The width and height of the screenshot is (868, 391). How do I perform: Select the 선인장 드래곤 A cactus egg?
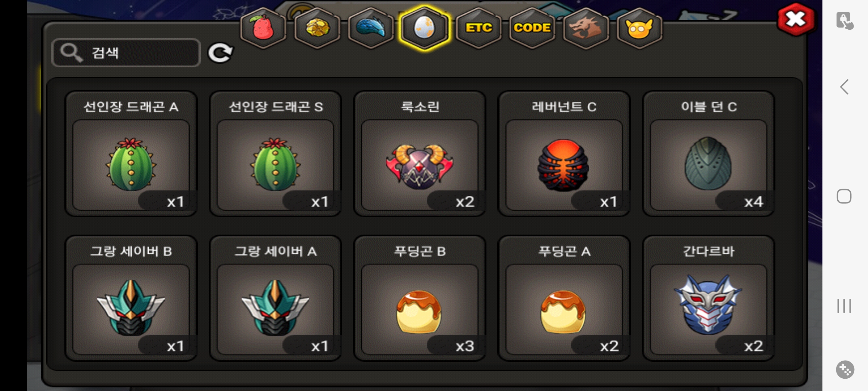click(x=131, y=154)
